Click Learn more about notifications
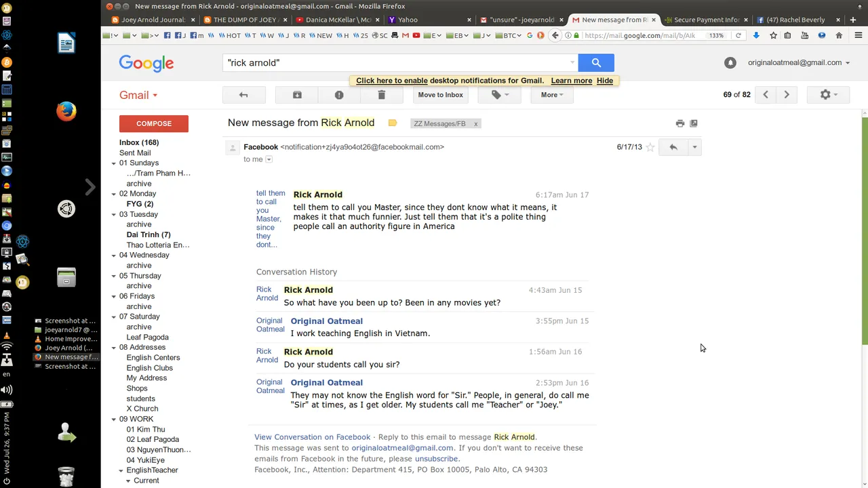Image resolution: width=868 pixels, height=488 pixels. point(572,81)
